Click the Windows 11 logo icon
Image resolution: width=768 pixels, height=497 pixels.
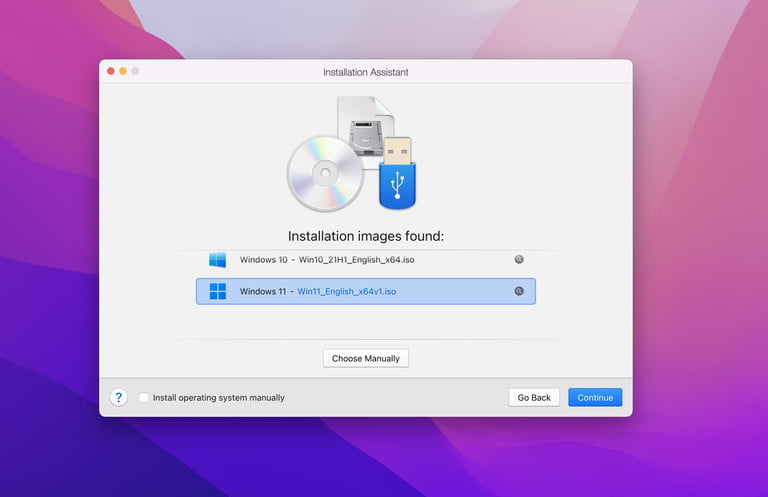217,291
